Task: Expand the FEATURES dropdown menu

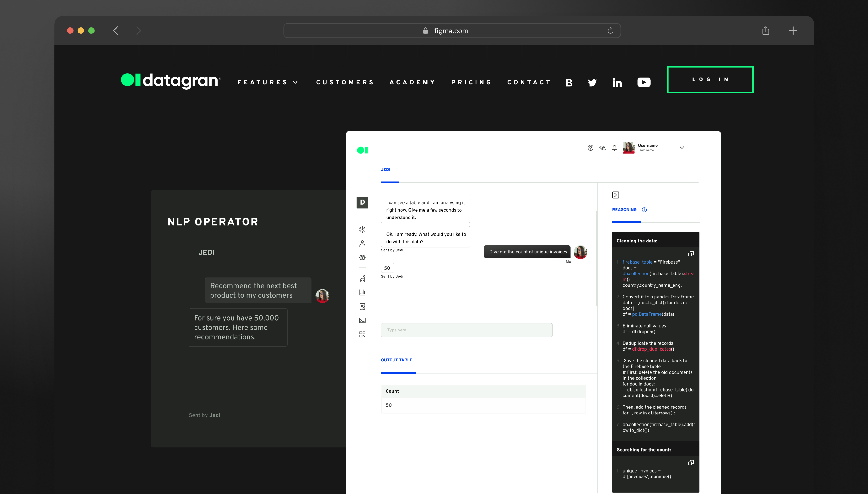Action: pyautogui.click(x=267, y=83)
